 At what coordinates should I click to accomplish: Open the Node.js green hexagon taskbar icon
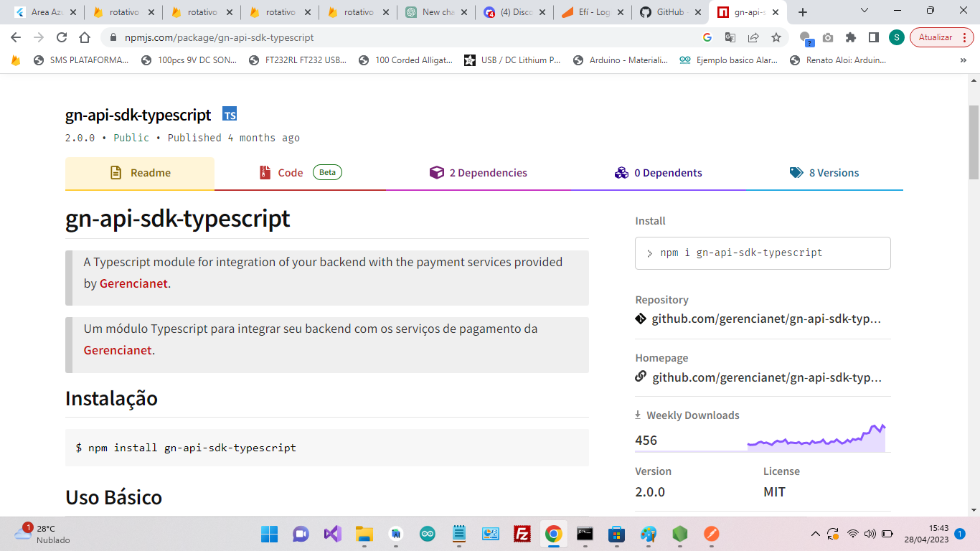[x=679, y=534]
